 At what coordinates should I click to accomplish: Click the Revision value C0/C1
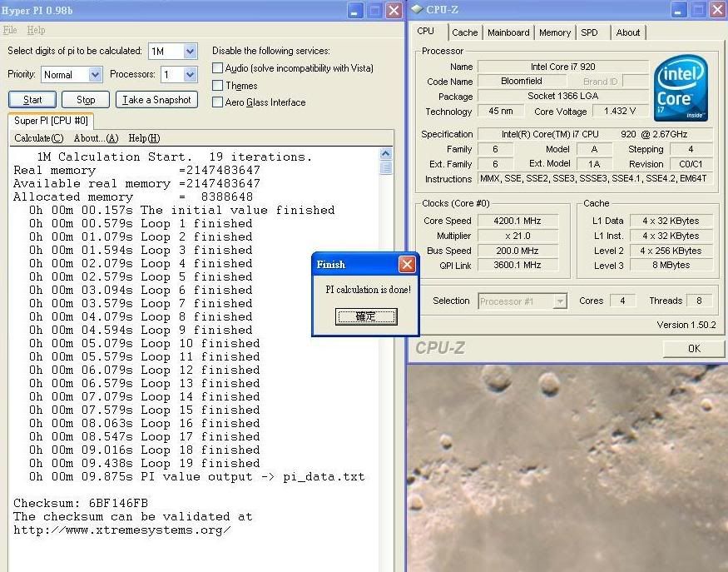(x=691, y=164)
